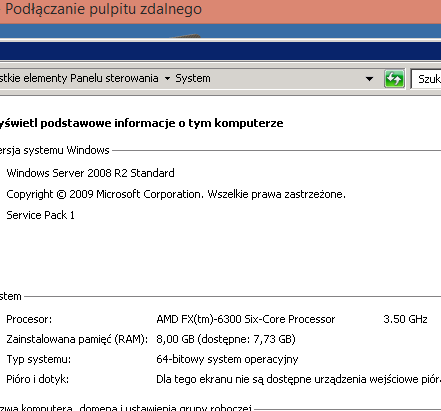Click the '8,00 GB (dostępne: 7,73 GB)' value
Image resolution: width=441 pixels, height=411 pixels.
point(226,339)
